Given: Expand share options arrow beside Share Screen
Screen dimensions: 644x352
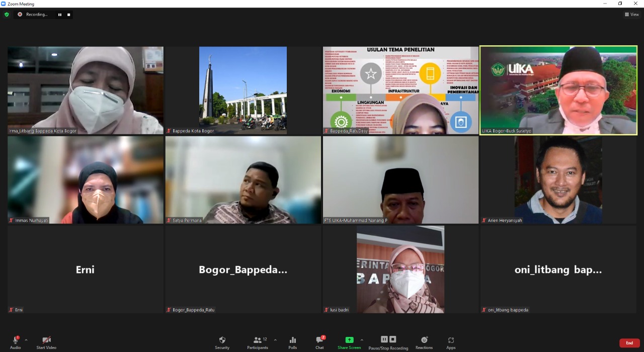Looking at the screenshot, I should pos(362,340).
